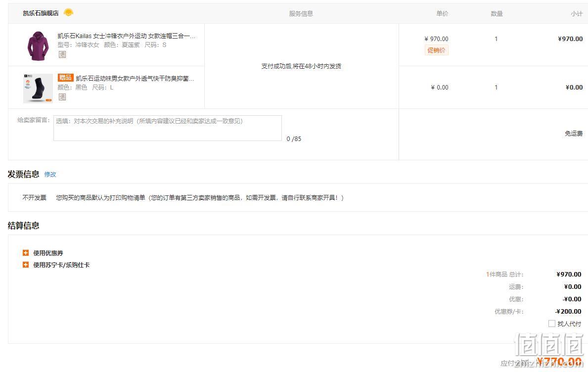Select the ¥970.00 subtotal for the jacket
This screenshot has width=588, height=372.
coord(570,39)
